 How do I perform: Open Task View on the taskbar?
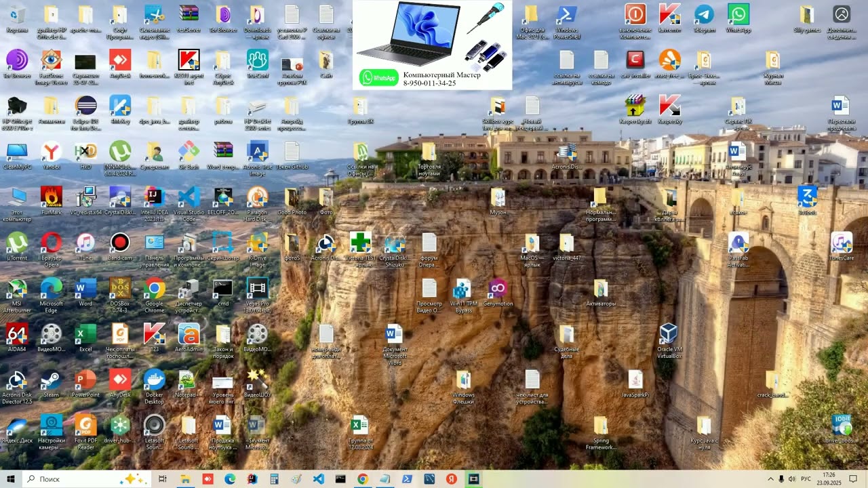(163, 479)
